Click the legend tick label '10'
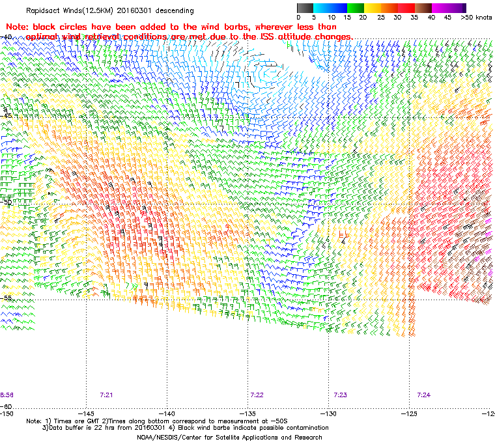 point(331,18)
